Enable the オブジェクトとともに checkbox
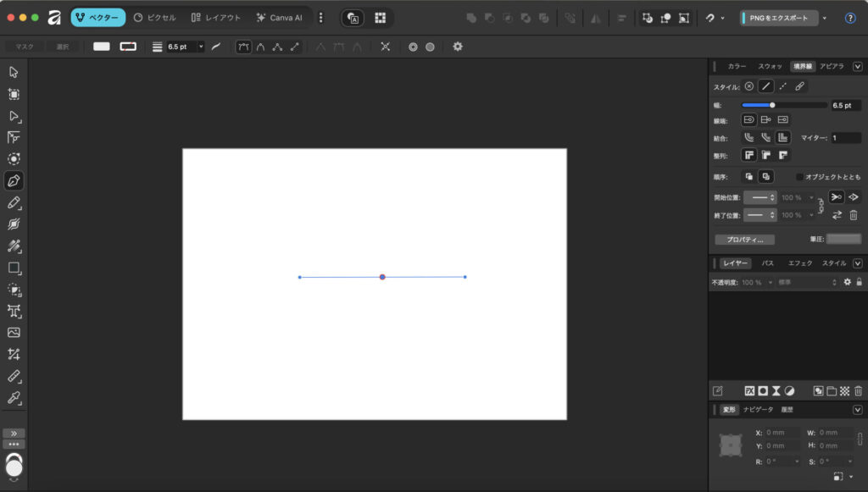Screen dimensions: 868x492 coord(799,177)
